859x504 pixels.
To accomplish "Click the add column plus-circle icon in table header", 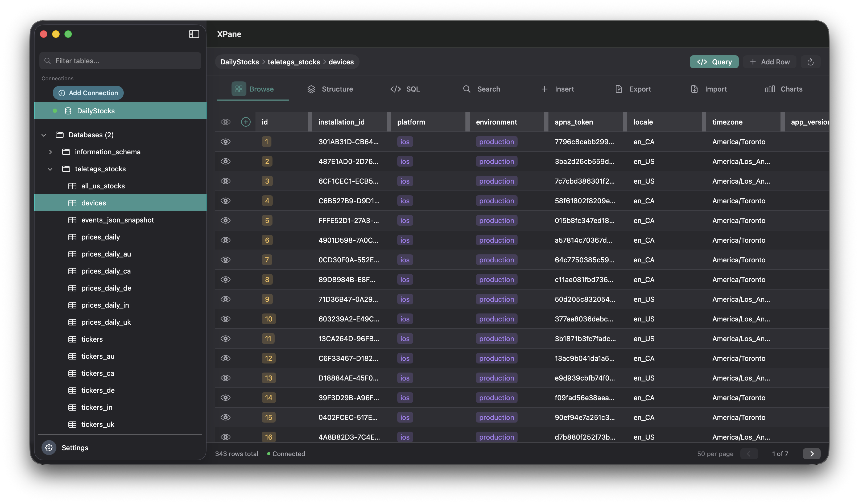I will pos(246,122).
